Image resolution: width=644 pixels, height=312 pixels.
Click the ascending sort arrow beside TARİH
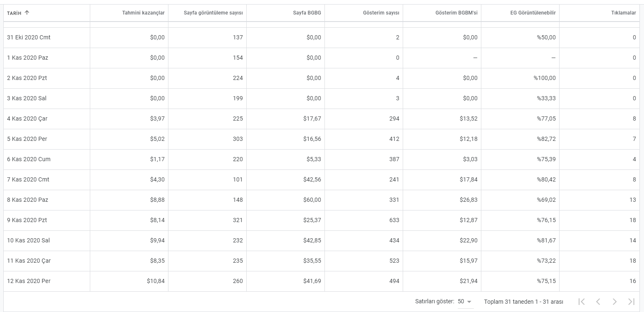click(27, 13)
